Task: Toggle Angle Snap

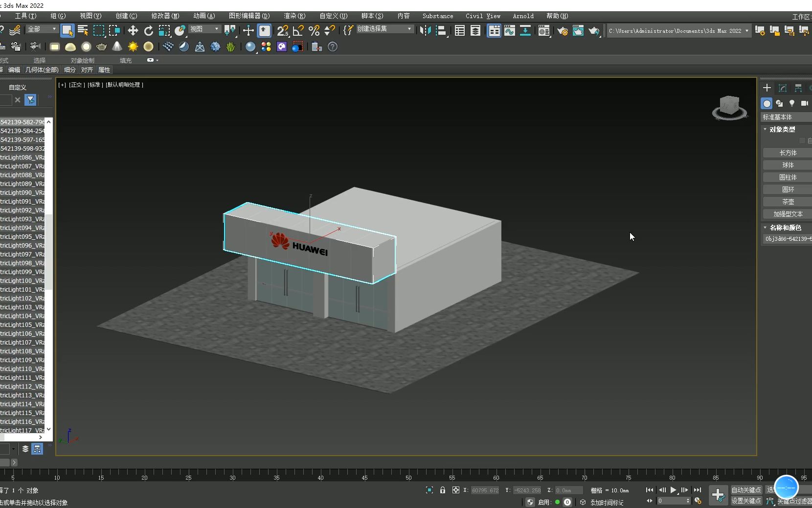Action: pos(298,30)
